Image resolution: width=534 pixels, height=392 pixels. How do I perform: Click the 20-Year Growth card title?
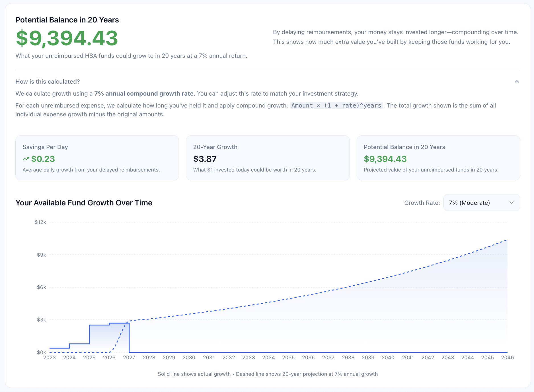click(x=215, y=147)
